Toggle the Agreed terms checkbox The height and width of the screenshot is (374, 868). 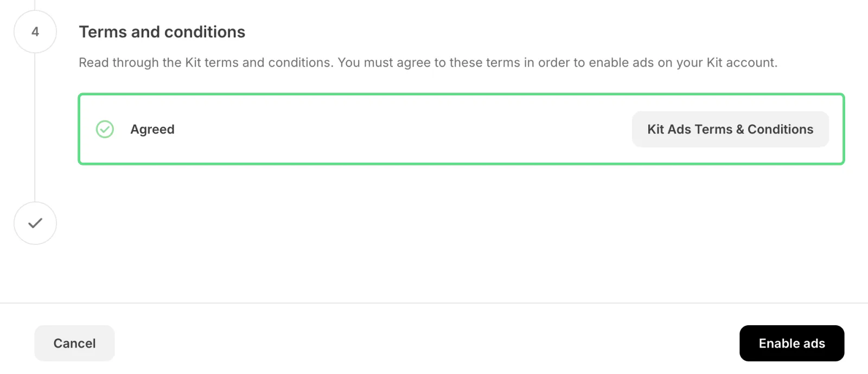(x=105, y=129)
